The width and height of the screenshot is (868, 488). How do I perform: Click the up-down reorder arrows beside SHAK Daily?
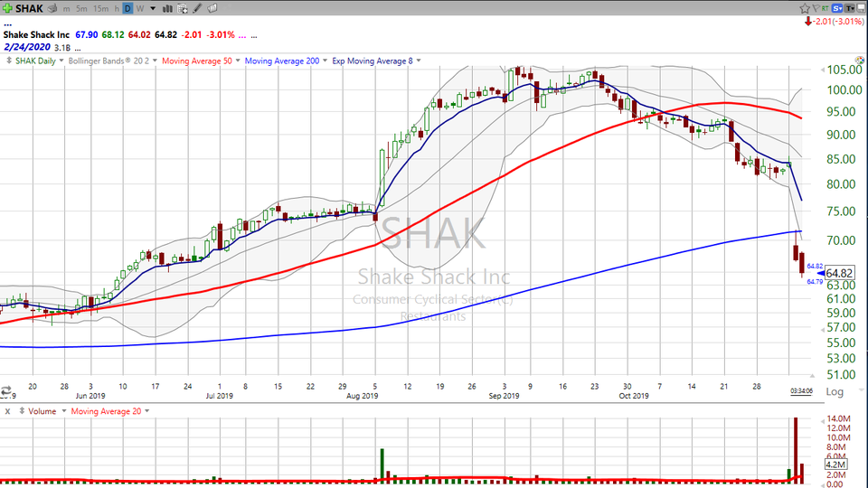coord(9,61)
